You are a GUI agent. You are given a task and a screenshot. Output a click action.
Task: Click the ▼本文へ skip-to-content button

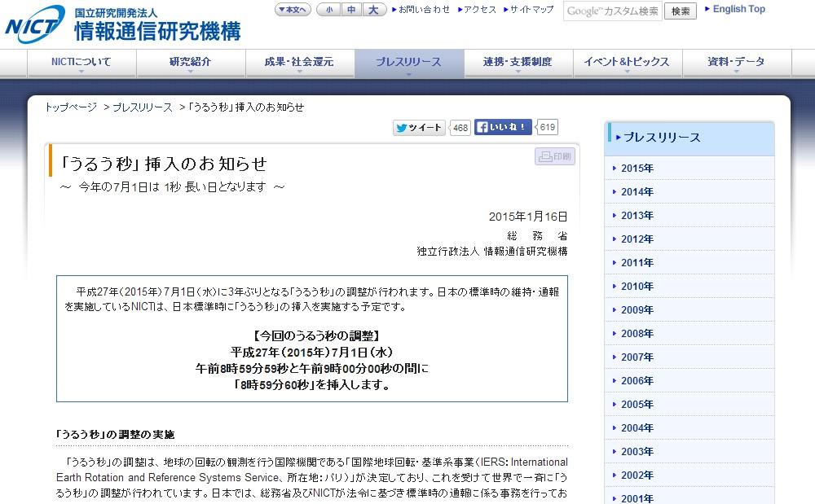[x=293, y=10]
